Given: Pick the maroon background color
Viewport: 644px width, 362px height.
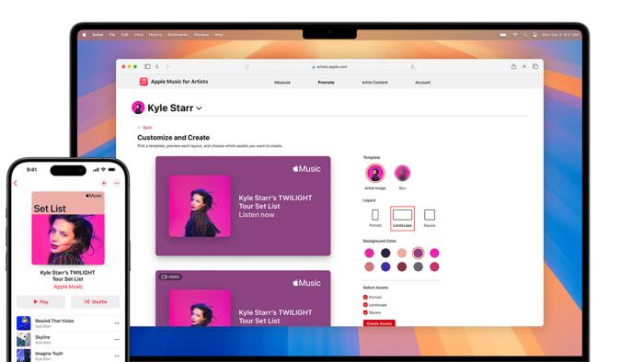Looking at the screenshot, I should tap(402, 266).
